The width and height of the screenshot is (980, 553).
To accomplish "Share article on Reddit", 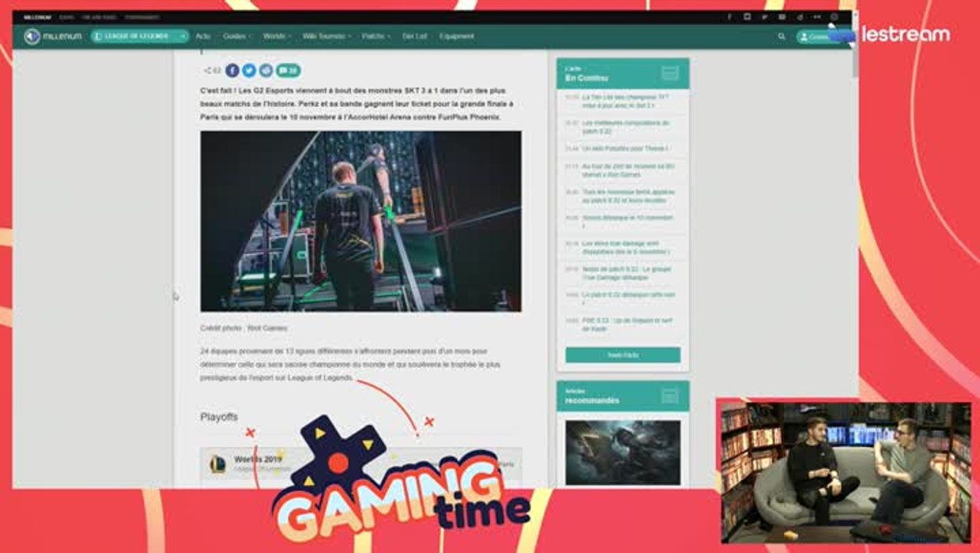I will pyautogui.click(x=266, y=71).
